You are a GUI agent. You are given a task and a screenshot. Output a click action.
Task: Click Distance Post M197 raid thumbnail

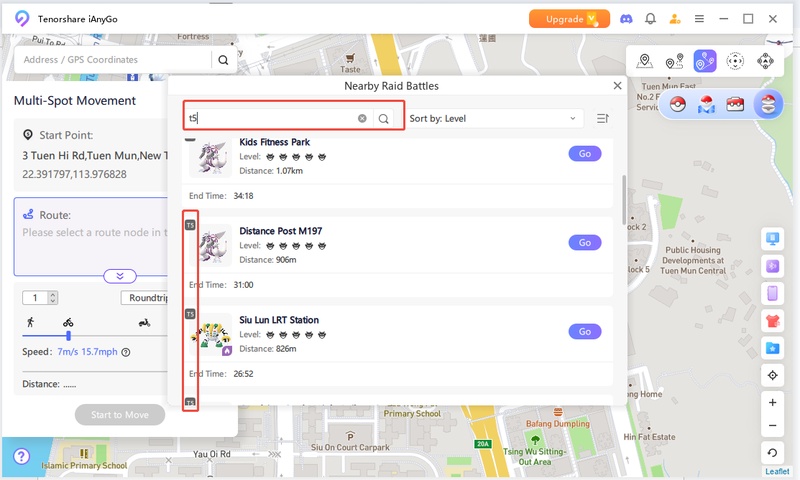[x=210, y=247]
